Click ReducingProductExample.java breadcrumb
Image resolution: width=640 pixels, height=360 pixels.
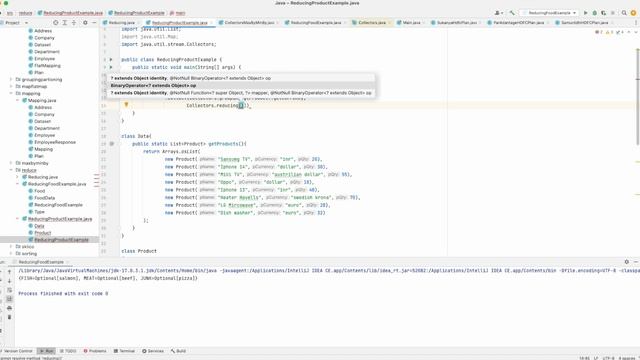click(70, 13)
